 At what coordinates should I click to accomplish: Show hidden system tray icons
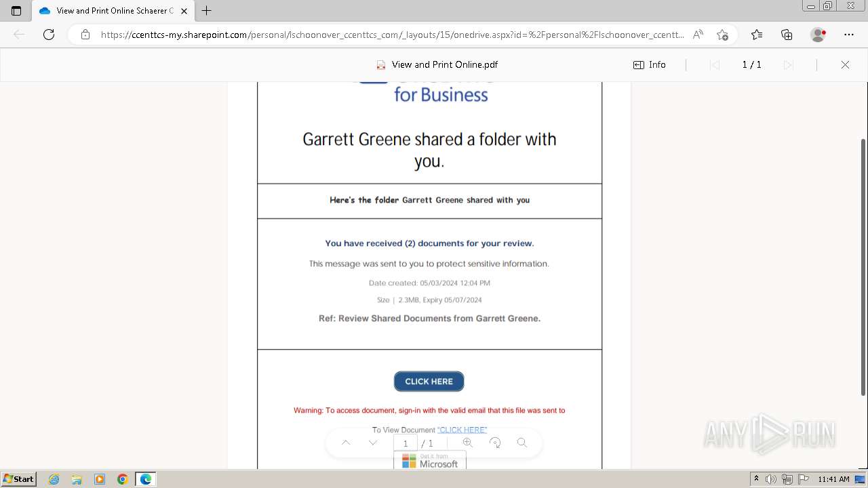757,479
